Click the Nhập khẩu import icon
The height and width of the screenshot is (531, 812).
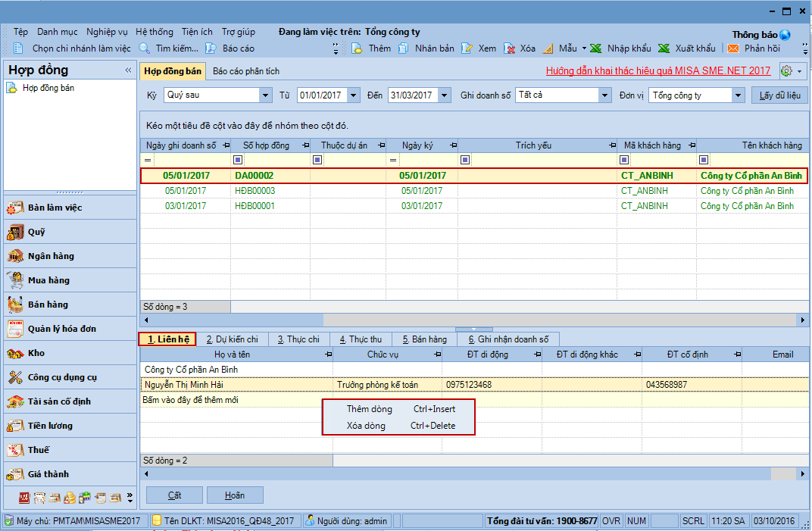[x=596, y=48]
